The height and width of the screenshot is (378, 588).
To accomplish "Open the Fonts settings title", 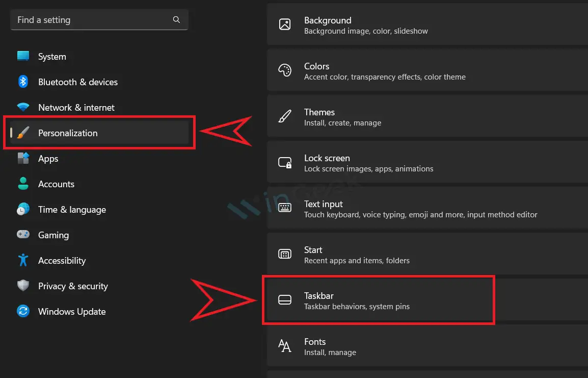I will coord(315,342).
